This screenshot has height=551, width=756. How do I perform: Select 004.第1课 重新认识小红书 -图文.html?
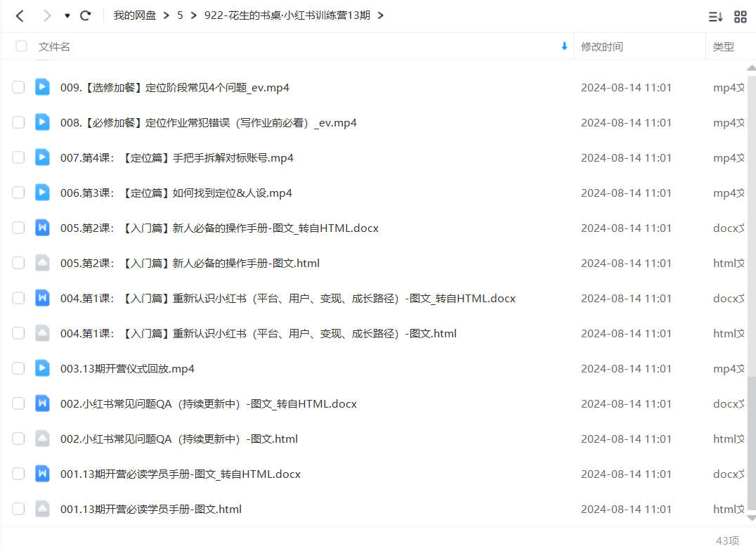pos(259,334)
